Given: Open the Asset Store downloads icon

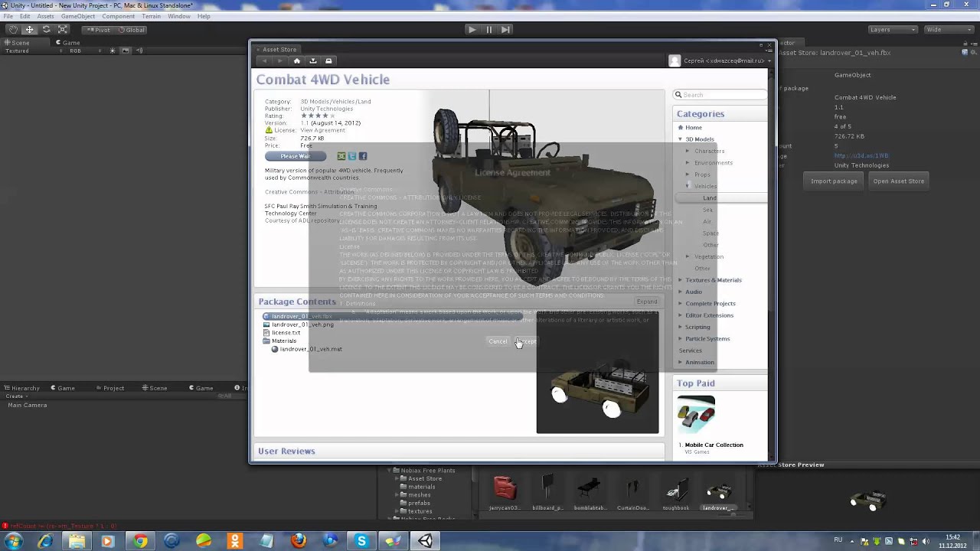Looking at the screenshot, I should (x=312, y=60).
